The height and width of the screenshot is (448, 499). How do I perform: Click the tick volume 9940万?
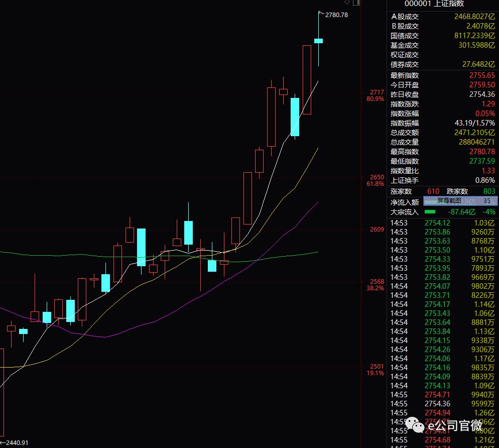pos(483,395)
